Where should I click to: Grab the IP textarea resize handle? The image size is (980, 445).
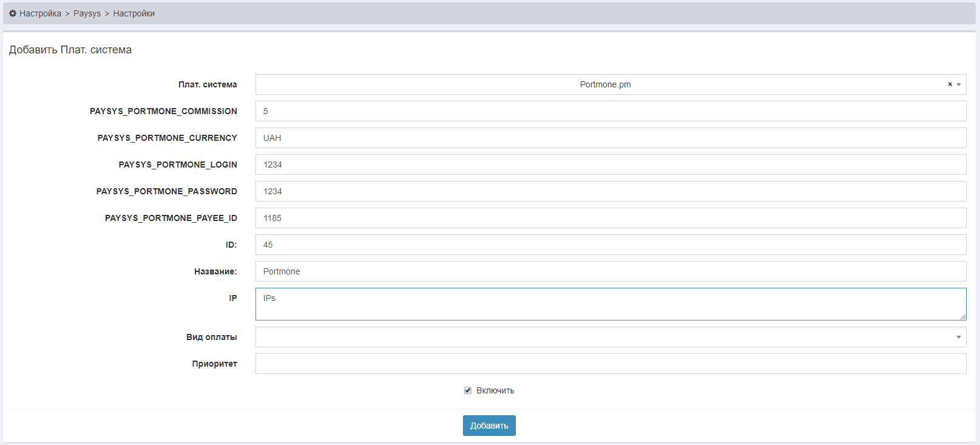[x=963, y=317]
